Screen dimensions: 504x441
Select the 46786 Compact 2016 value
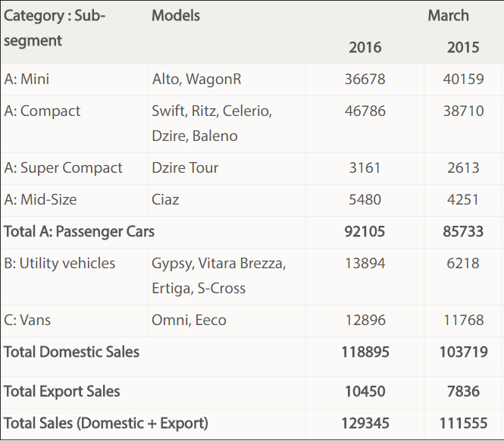tap(365, 111)
